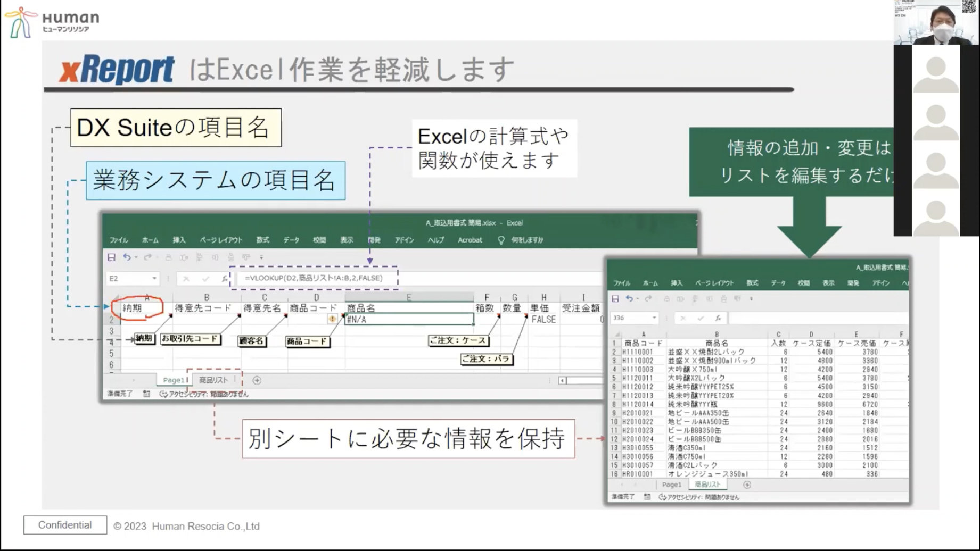980x551 pixels.
Task: Click Save icon in the J36 Excel window
Action: (615, 299)
